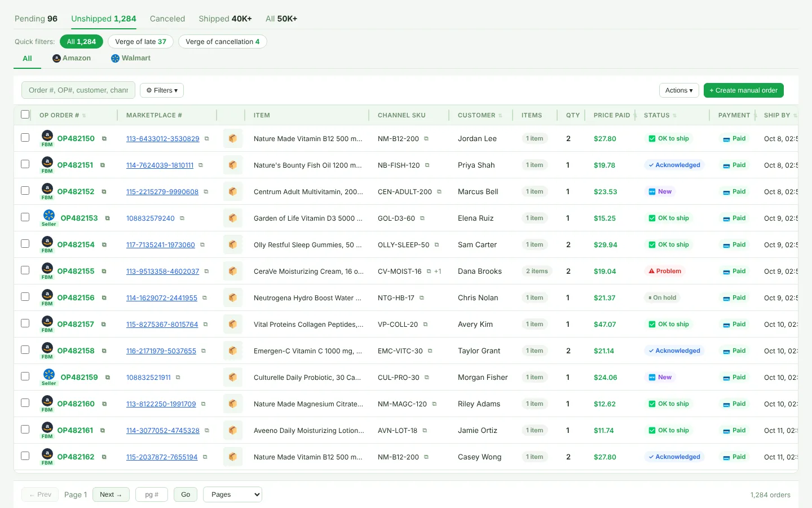
Task: Copy channel SKU AVN-LOT-18
Action: (x=425, y=431)
